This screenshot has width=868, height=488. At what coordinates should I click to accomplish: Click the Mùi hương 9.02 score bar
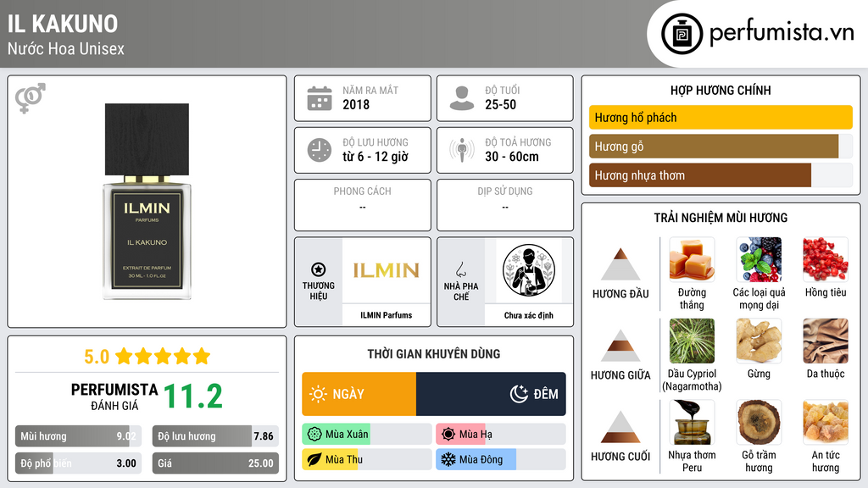[x=78, y=436]
